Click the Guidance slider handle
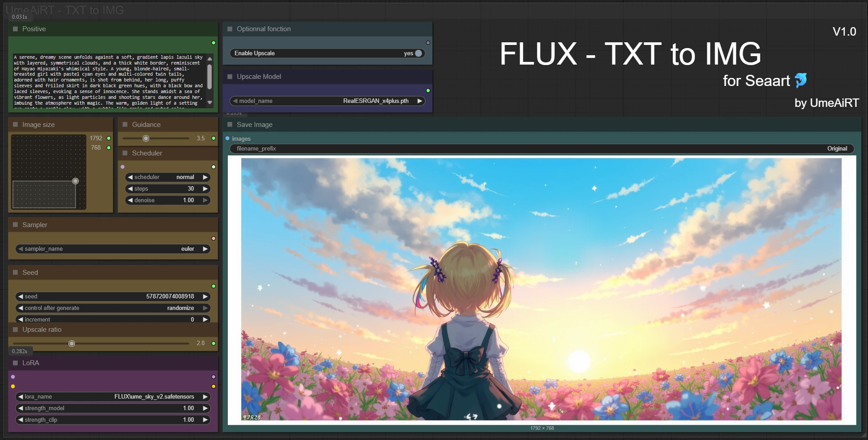The image size is (868, 440). click(146, 139)
